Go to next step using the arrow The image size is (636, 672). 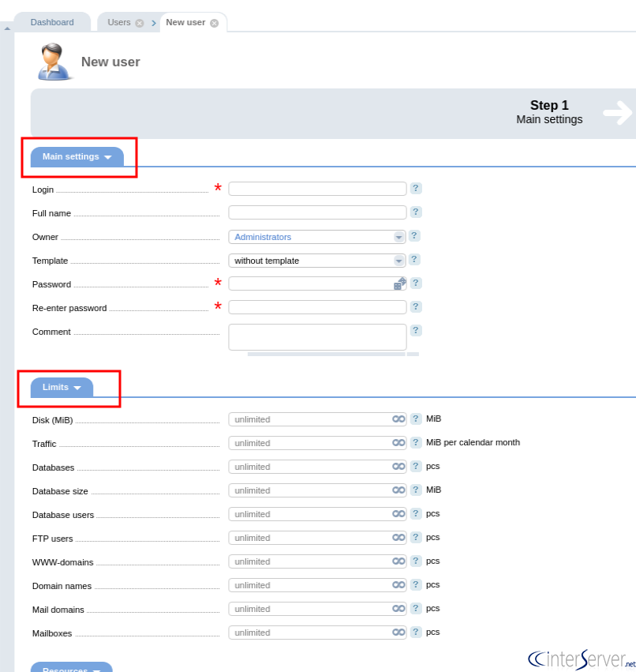tap(618, 113)
